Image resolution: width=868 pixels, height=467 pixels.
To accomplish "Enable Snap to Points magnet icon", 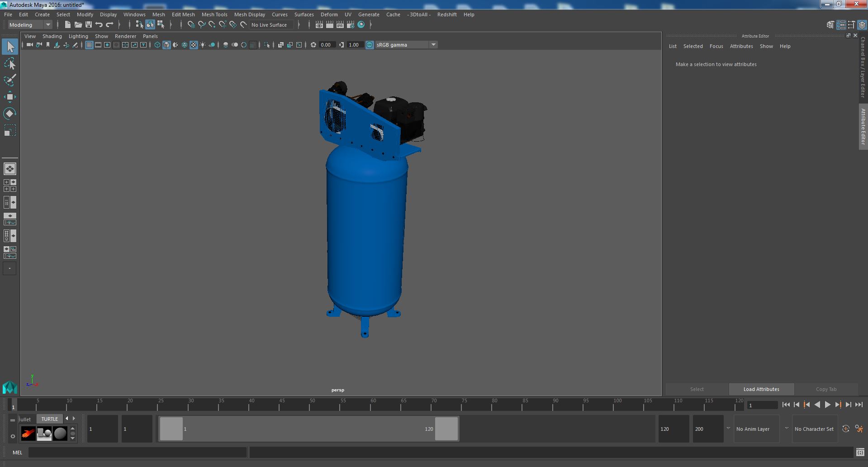I will tap(212, 24).
